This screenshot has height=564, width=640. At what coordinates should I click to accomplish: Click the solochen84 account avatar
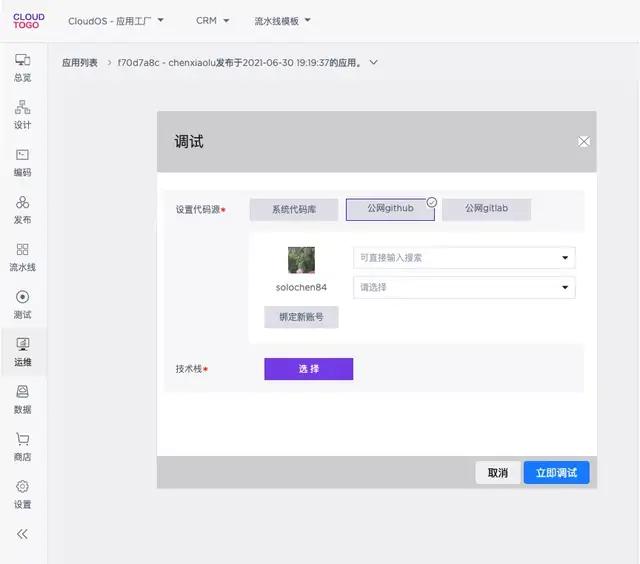301,261
